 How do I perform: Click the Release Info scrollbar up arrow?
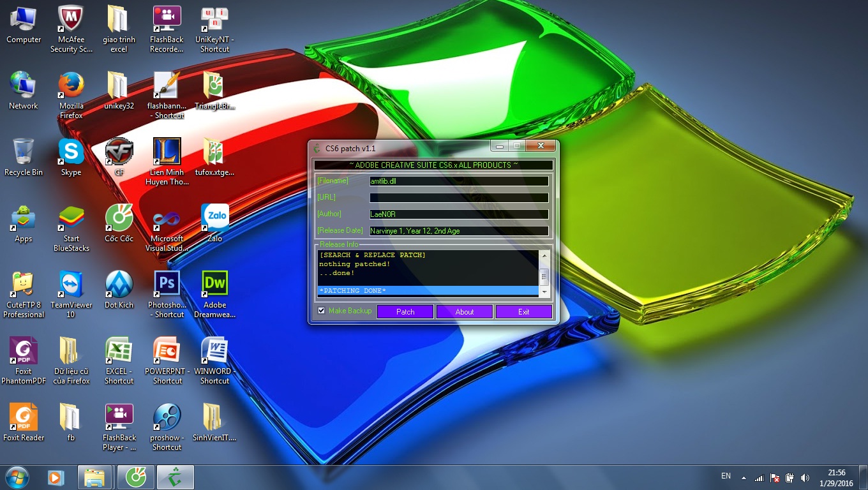[544, 256]
